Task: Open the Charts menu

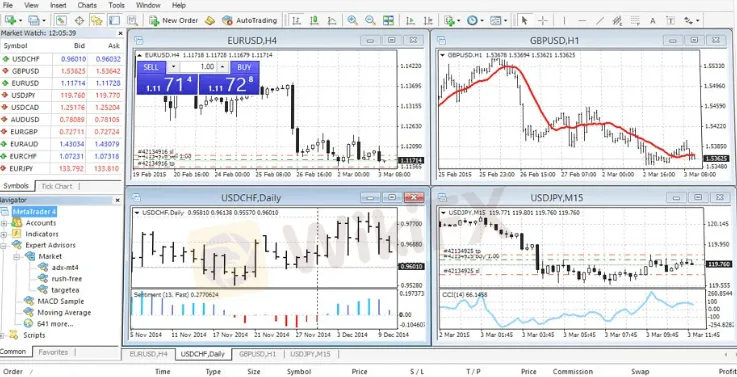Action: (x=87, y=5)
